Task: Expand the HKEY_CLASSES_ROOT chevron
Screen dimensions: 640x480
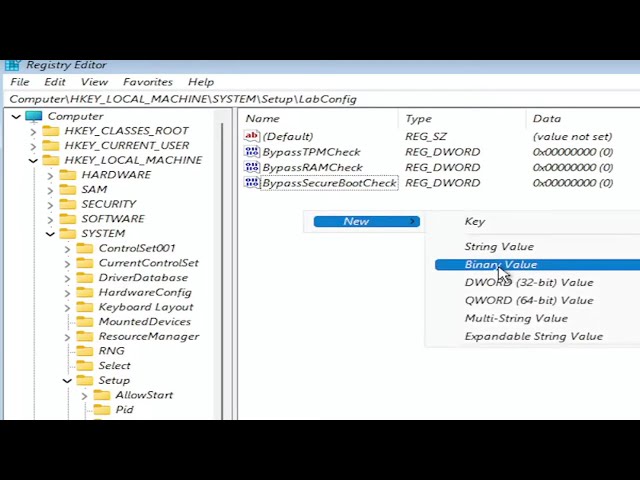Action: [33, 131]
